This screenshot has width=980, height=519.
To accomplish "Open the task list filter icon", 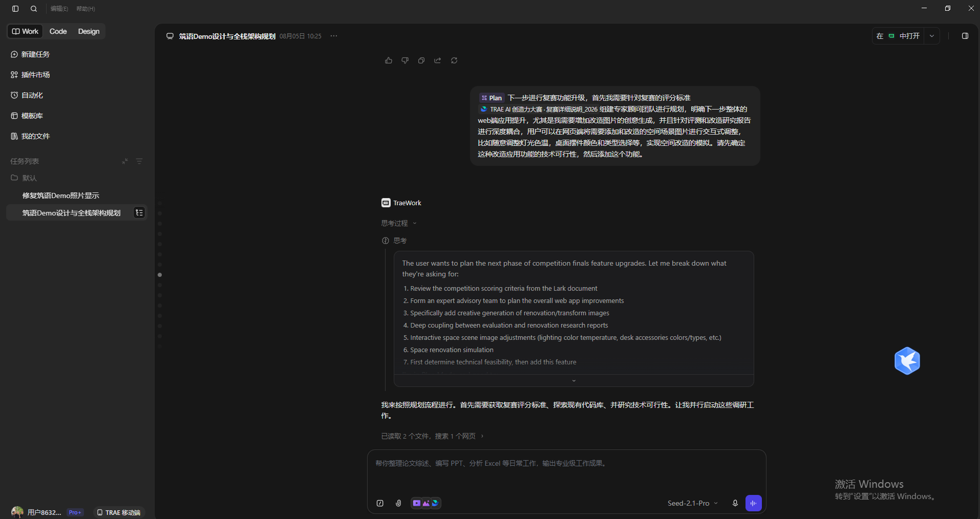I will tap(139, 161).
